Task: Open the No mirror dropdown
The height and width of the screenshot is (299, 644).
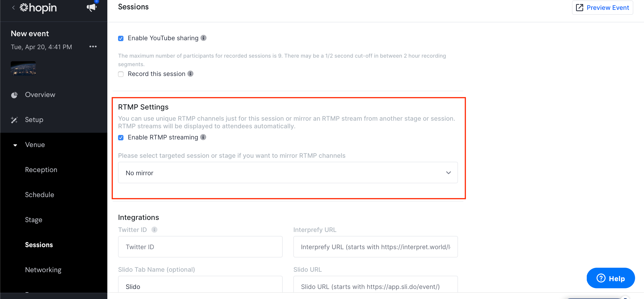Action: (x=288, y=173)
